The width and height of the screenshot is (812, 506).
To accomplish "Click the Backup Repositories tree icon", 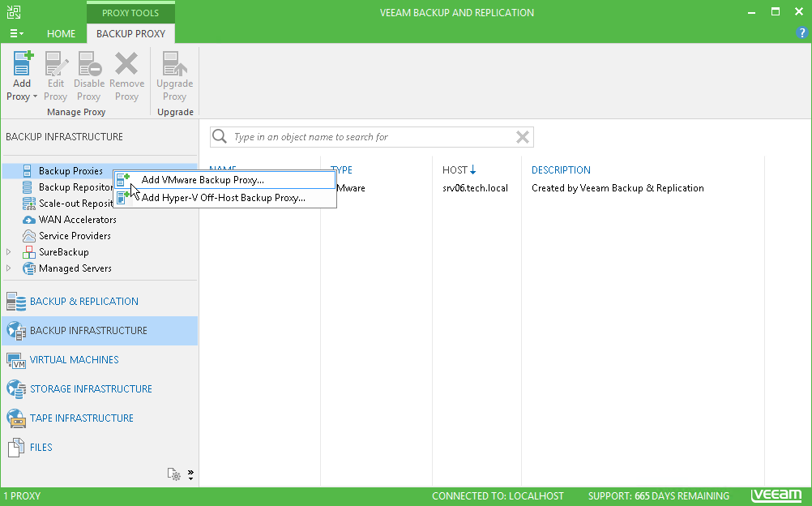I will click(x=27, y=187).
